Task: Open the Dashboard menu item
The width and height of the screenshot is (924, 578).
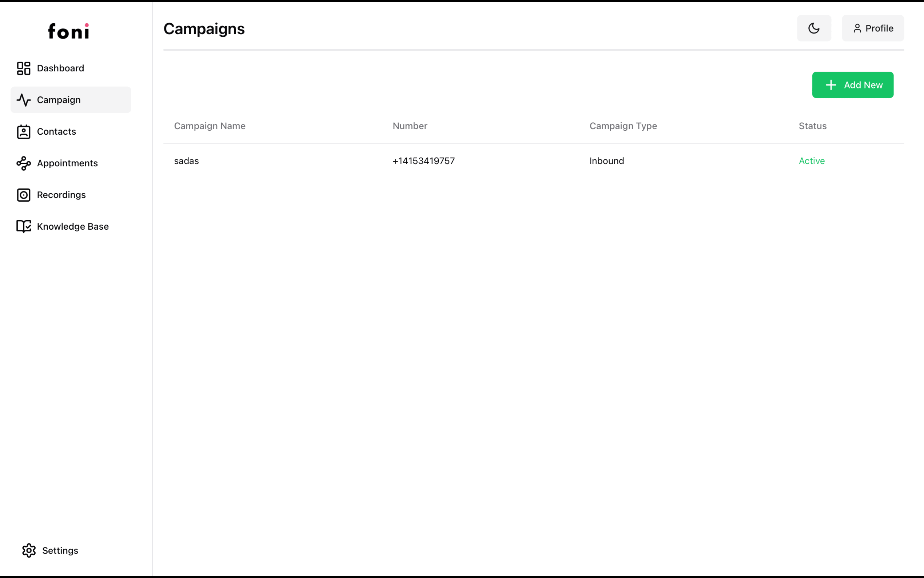Action: [x=60, y=68]
